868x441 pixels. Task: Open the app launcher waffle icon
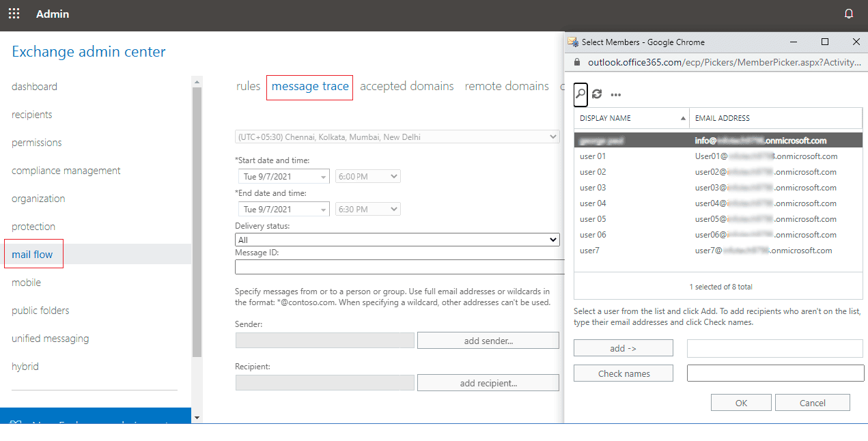[x=14, y=14]
